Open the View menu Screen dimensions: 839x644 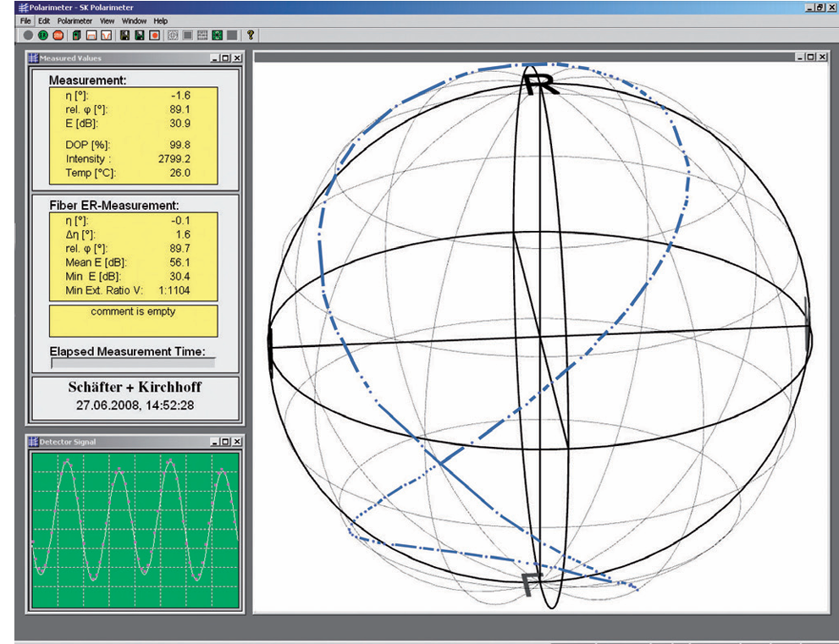tap(107, 20)
